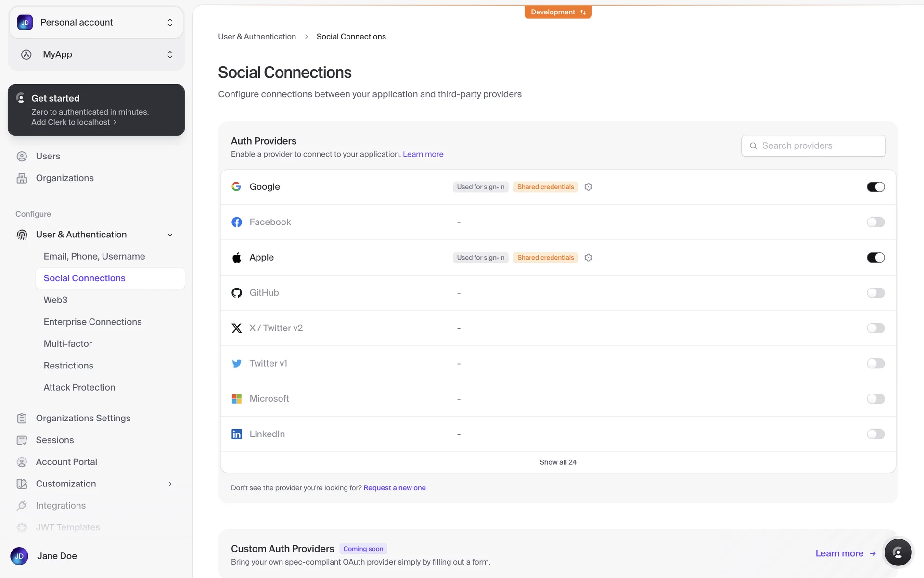This screenshot has height=578, width=924.
Task: Click the Organizations building icon
Action: [22, 178]
